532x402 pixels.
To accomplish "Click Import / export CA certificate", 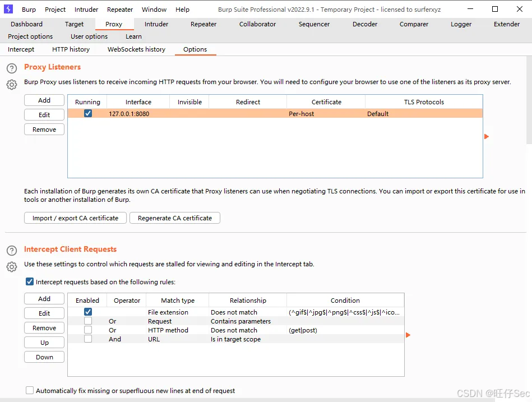I will [x=75, y=218].
